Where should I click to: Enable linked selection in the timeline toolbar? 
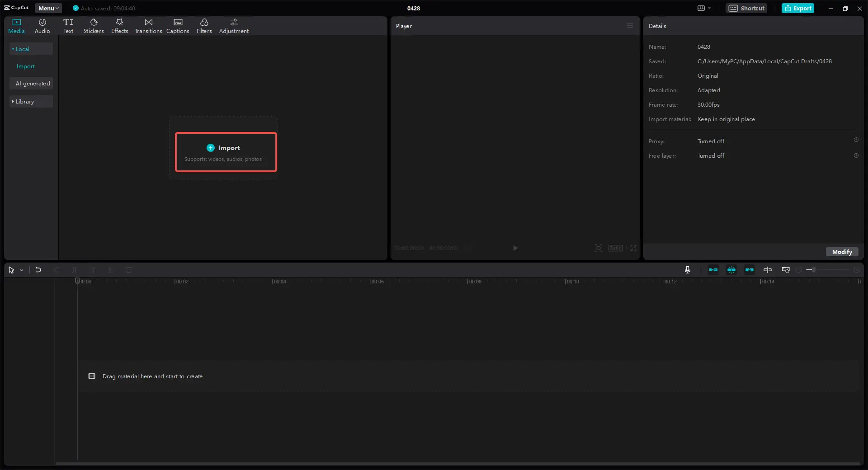click(749, 270)
